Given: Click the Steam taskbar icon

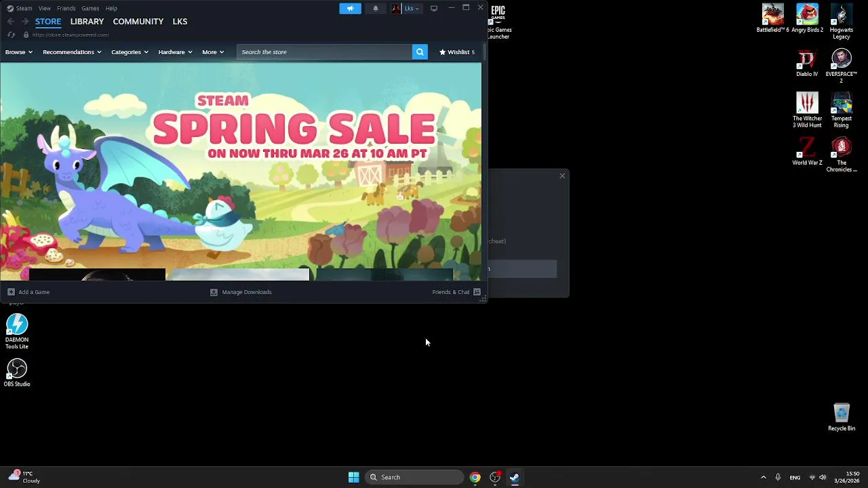Looking at the screenshot, I should (515, 477).
